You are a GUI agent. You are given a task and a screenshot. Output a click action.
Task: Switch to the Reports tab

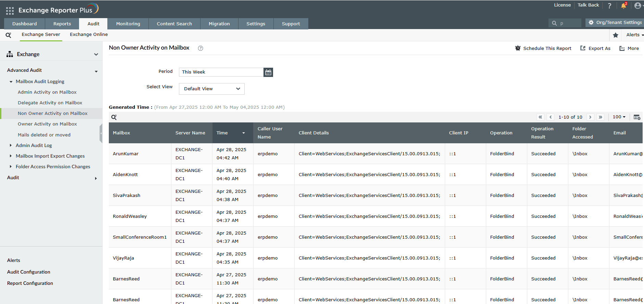click(x=62, y=24)
